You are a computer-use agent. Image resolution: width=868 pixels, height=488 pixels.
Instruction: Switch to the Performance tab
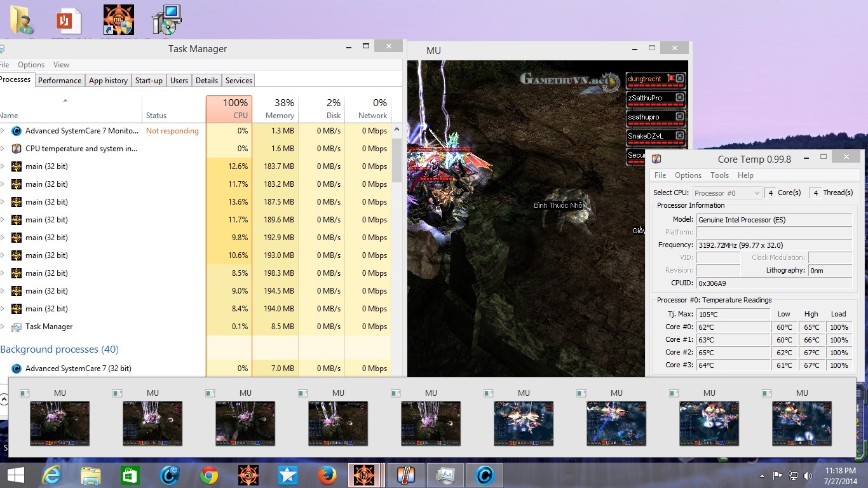point(60,81)
